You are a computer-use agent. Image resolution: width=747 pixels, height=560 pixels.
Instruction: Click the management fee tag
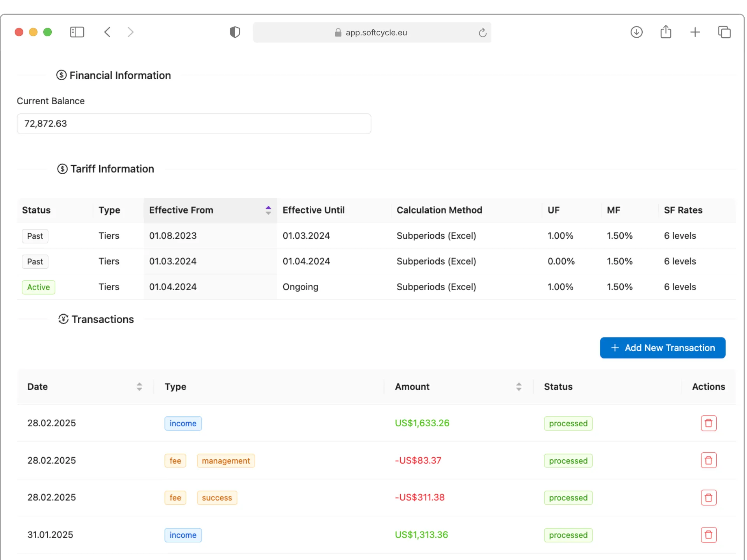(226, 461)
